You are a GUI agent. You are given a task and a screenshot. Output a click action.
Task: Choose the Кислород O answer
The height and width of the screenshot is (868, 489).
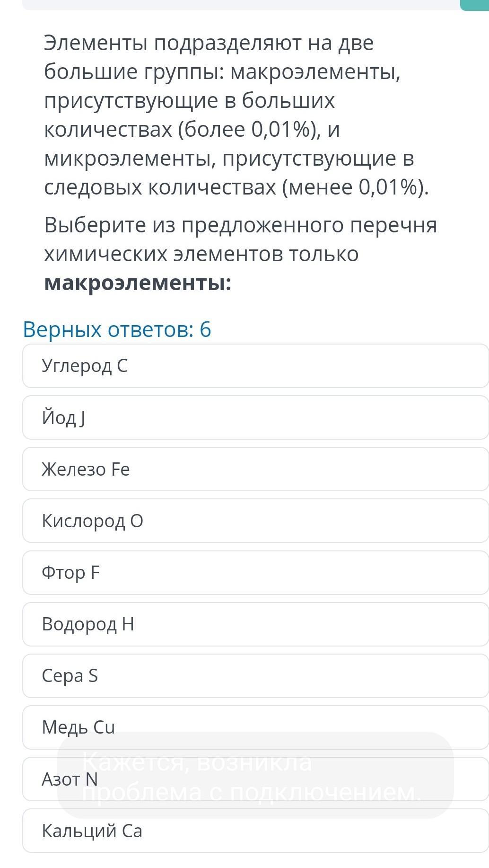[x=255, y=521]
